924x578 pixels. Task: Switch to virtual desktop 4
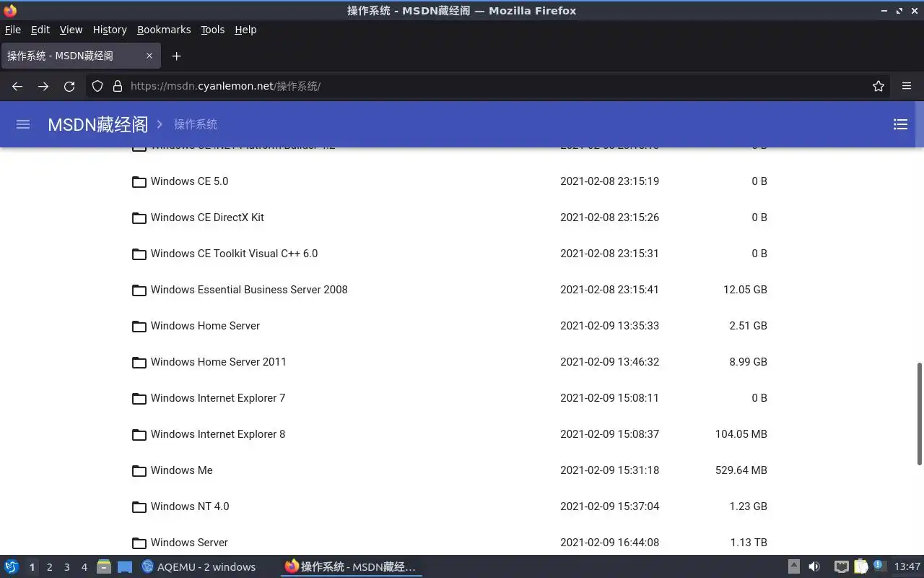(x=84, y=567)
